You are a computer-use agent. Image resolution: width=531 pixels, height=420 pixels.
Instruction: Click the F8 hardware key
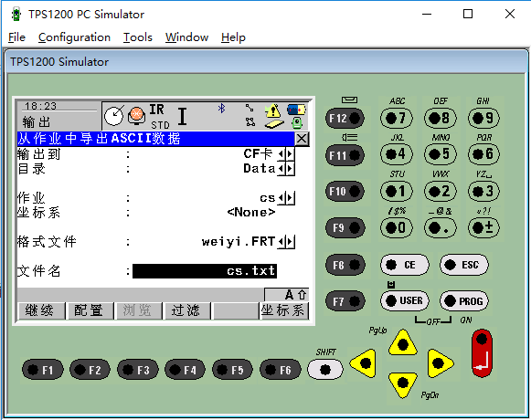pos(345,265)
